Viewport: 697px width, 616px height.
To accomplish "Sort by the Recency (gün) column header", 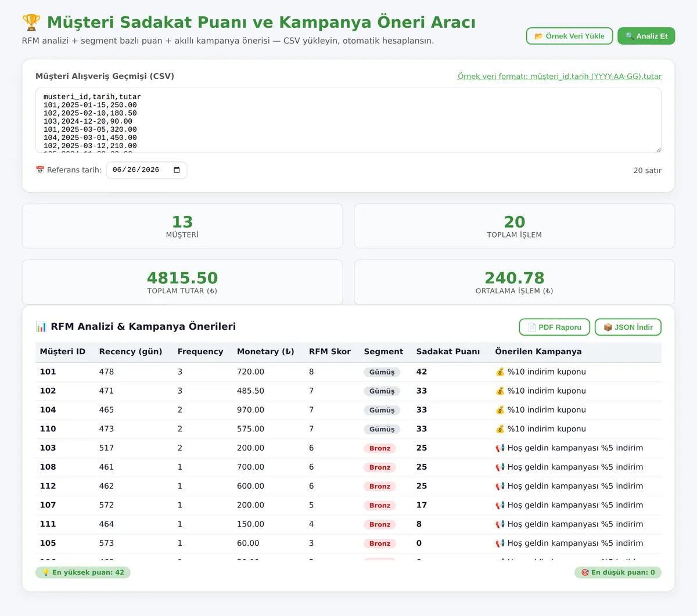I will coord(131,352).
